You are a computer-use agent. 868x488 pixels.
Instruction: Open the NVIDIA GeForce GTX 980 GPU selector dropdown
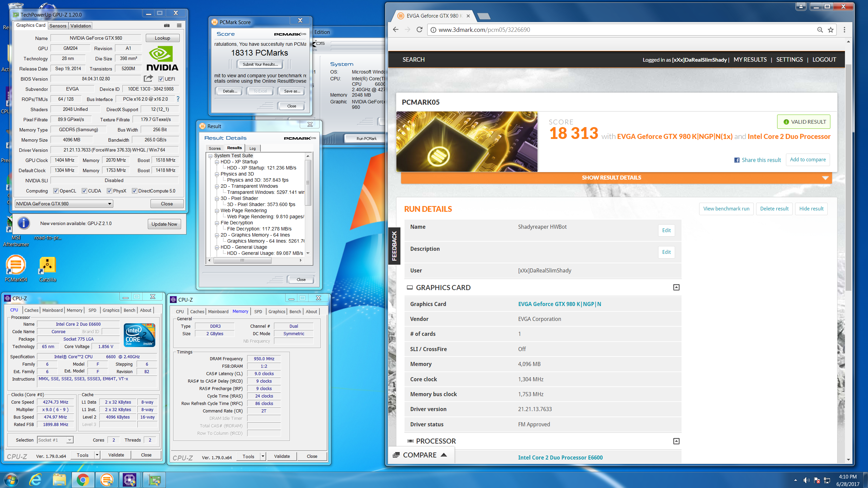[64, 204]
